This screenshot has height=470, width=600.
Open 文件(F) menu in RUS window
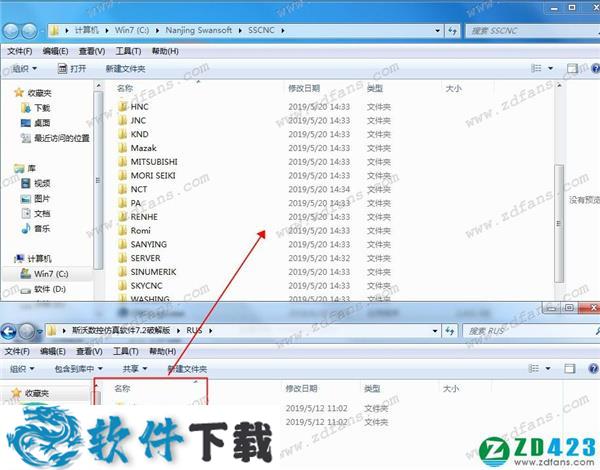click(17, 351)
